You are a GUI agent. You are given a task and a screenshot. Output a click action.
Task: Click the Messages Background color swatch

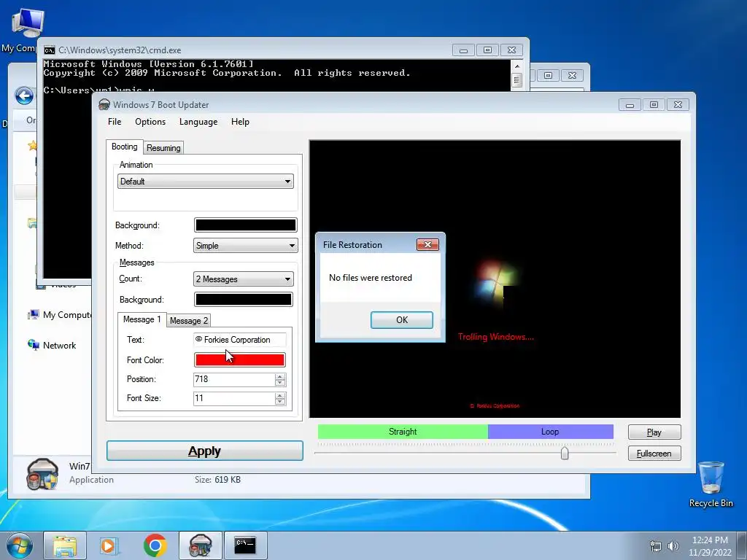[244, 300]
